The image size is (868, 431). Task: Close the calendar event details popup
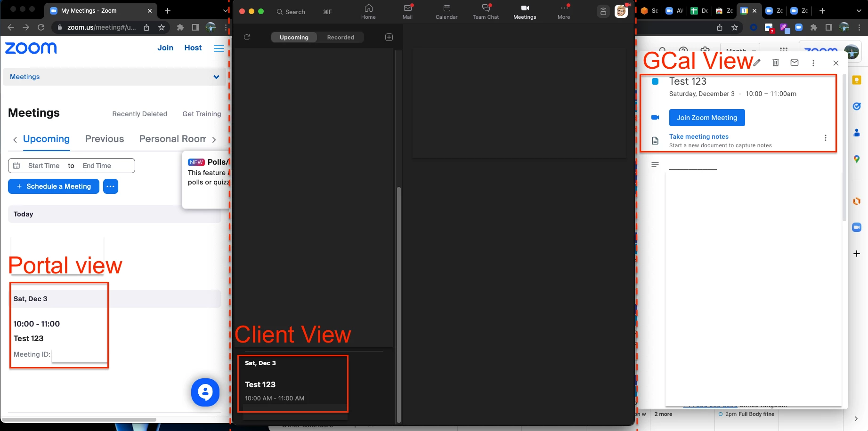click(836, 63)
